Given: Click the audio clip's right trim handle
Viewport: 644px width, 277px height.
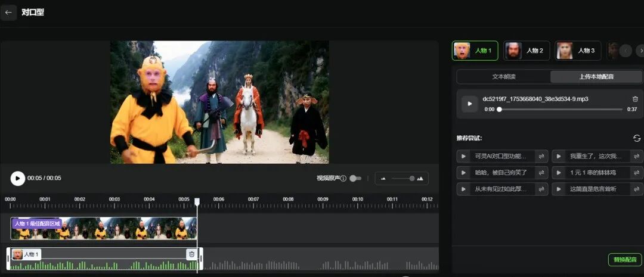Looking at the screenshot, I should tap(201, 259).
